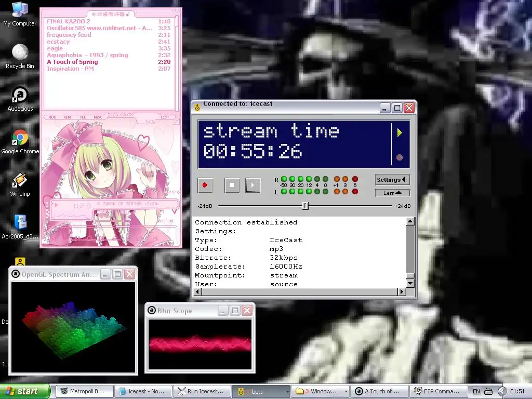Select 'A Touch of Spring' playlist entry
This screenshot has height=399, width=532.
[109, 62]
